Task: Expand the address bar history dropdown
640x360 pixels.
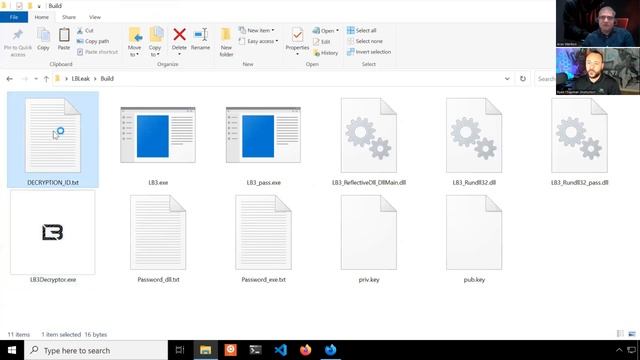Action: (507, 79)
